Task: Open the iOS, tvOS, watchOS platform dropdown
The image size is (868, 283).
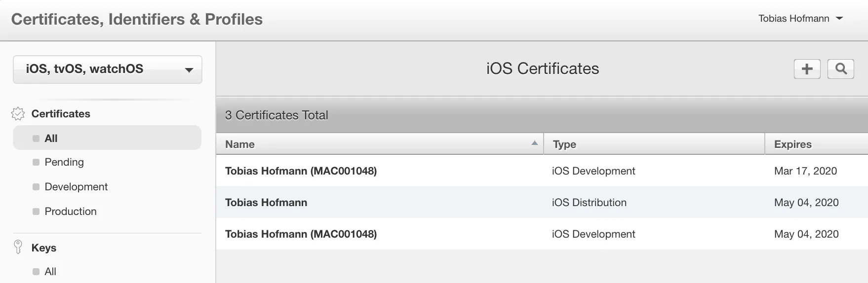Action: tap(107, 70)
